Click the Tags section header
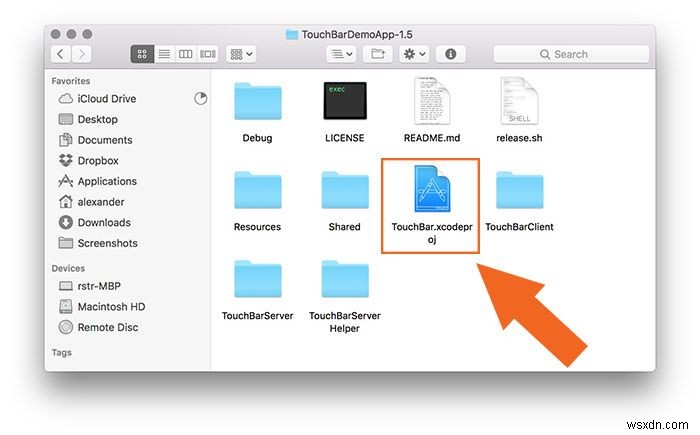Screen dimensions: 700x435 tap(61, 352)
